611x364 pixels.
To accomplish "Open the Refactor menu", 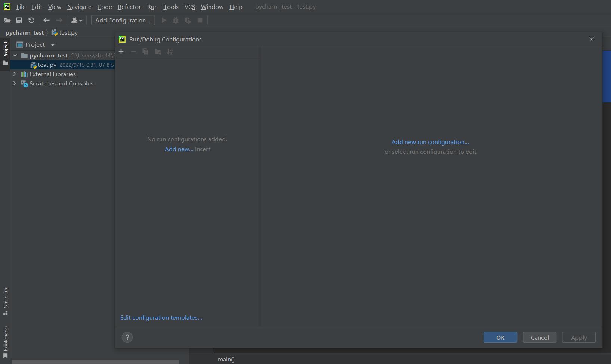I will coord(129,7).
